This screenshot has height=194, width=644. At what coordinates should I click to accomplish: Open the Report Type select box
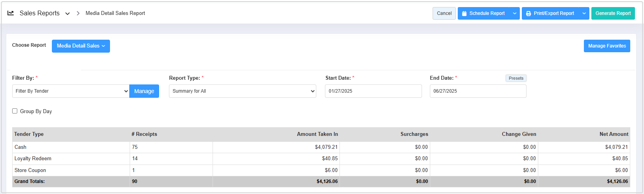tap(242, 91)
